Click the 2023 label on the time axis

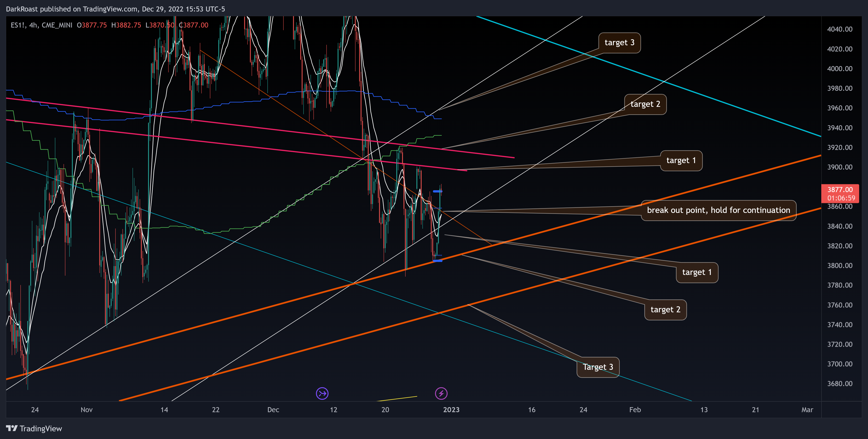pyautogui.click(x=451, y=410)
